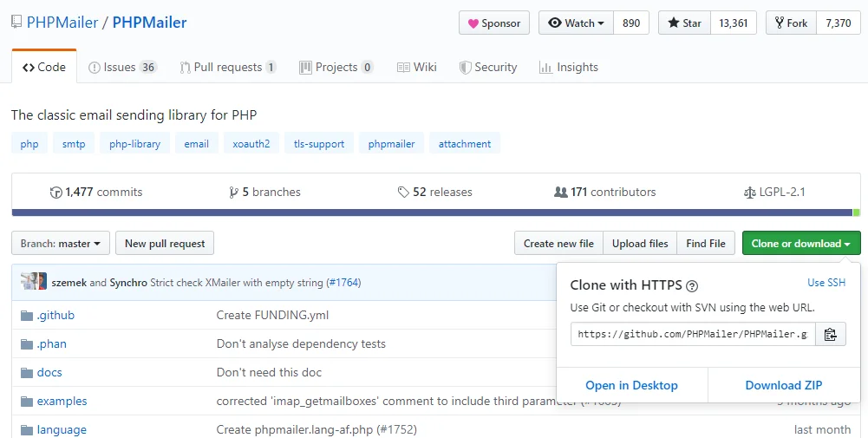Open the examples folder icon
This screenshot has height=438, width=868.
point(27,402)
